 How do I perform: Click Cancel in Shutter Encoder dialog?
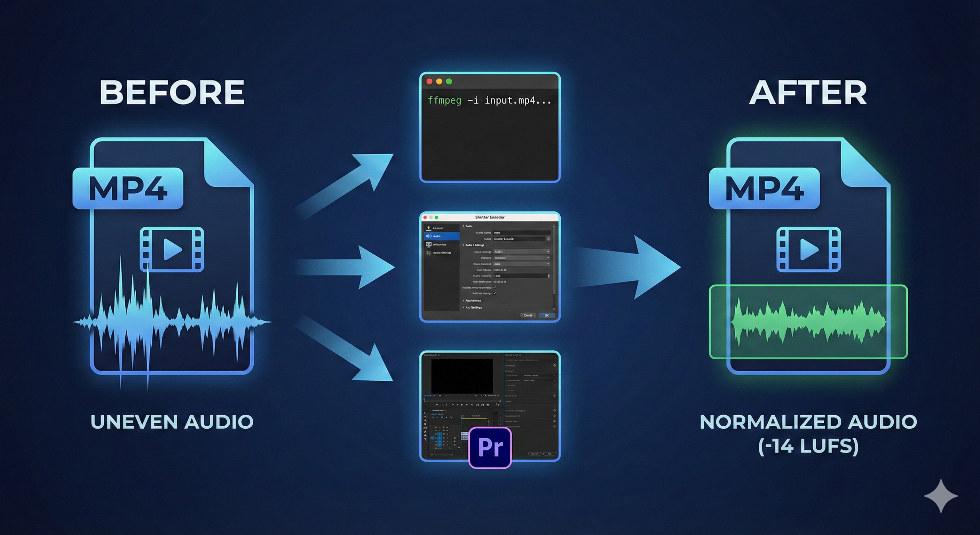click(528, 316)
